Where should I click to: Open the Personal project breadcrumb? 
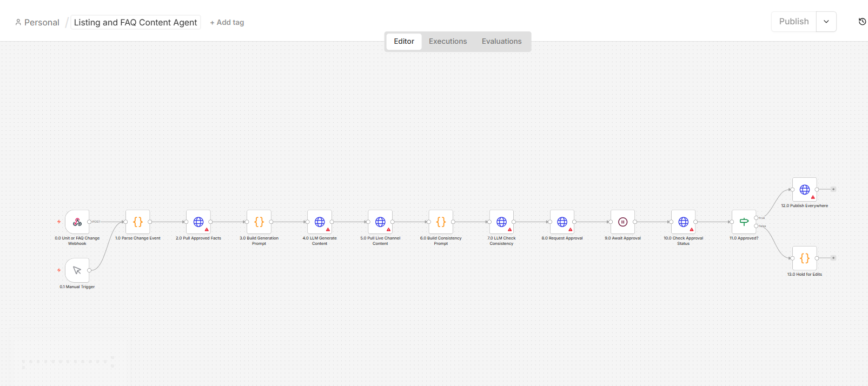click(x=37, y=22)
